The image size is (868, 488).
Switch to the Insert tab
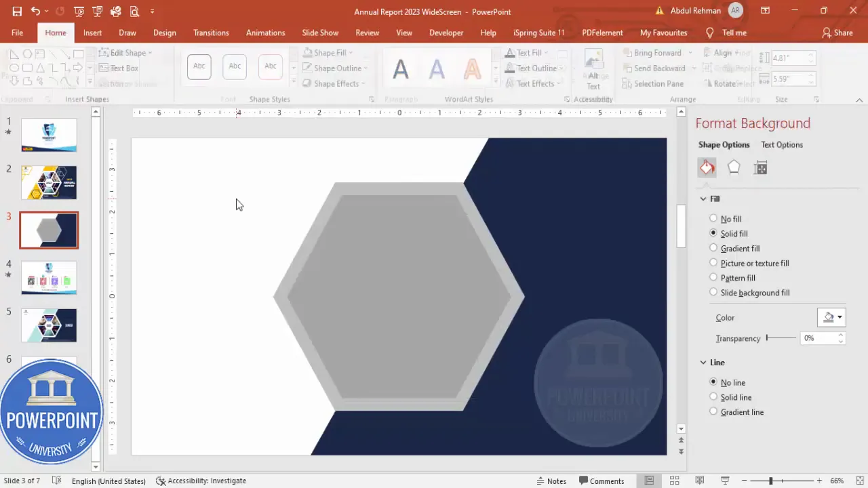click(x=93, y=33)
